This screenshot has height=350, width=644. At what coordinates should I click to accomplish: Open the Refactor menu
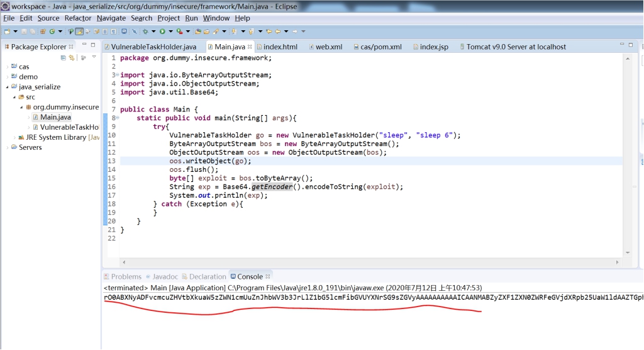point(77,18)
